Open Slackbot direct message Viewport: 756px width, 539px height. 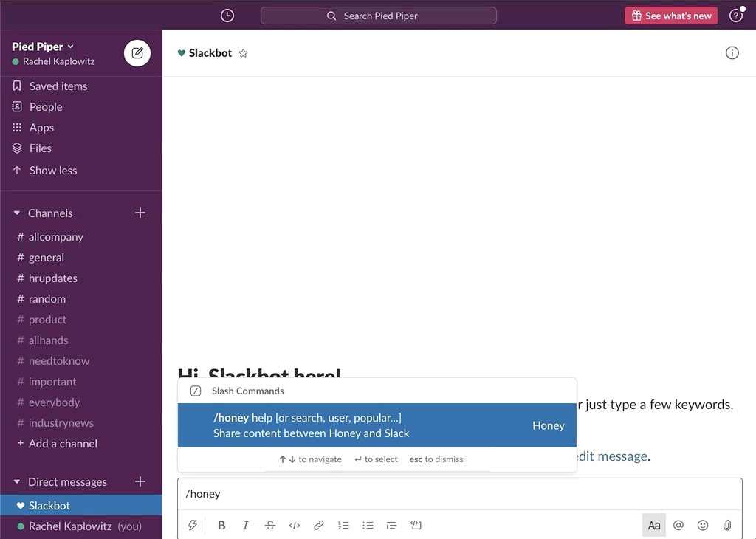click(x=81, y=505)
